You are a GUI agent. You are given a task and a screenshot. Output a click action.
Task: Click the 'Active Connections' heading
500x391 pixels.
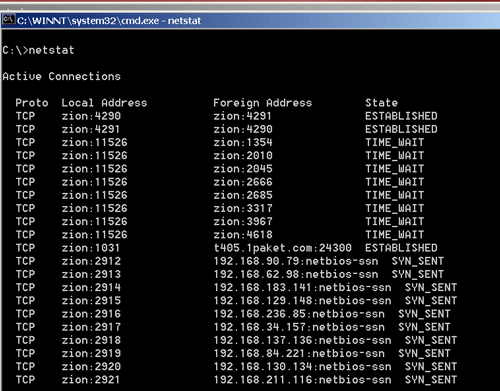click(x=61, y=76)
